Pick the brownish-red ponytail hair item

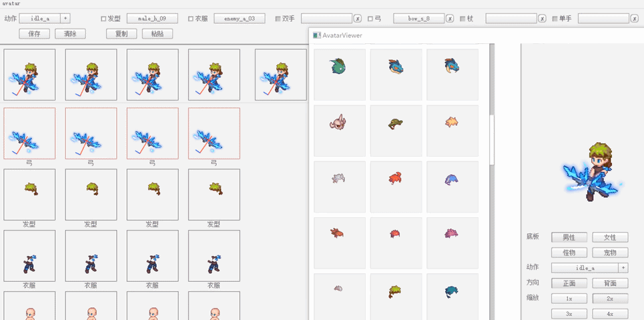pos(340,243)
